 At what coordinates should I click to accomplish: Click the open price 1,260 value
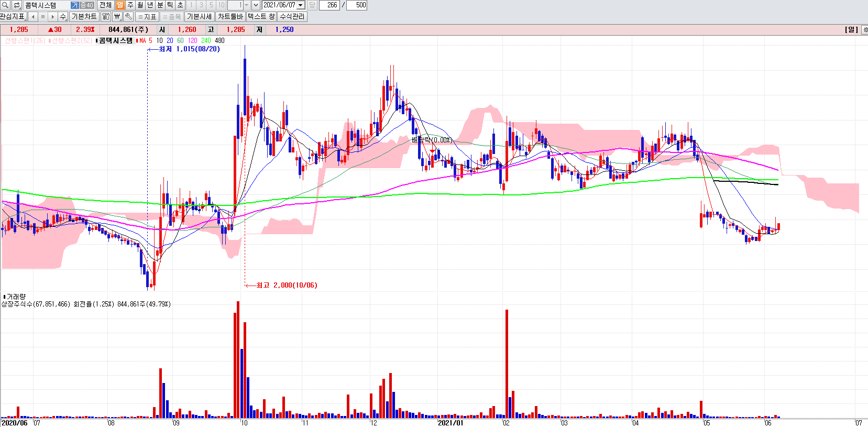point(186,30)
